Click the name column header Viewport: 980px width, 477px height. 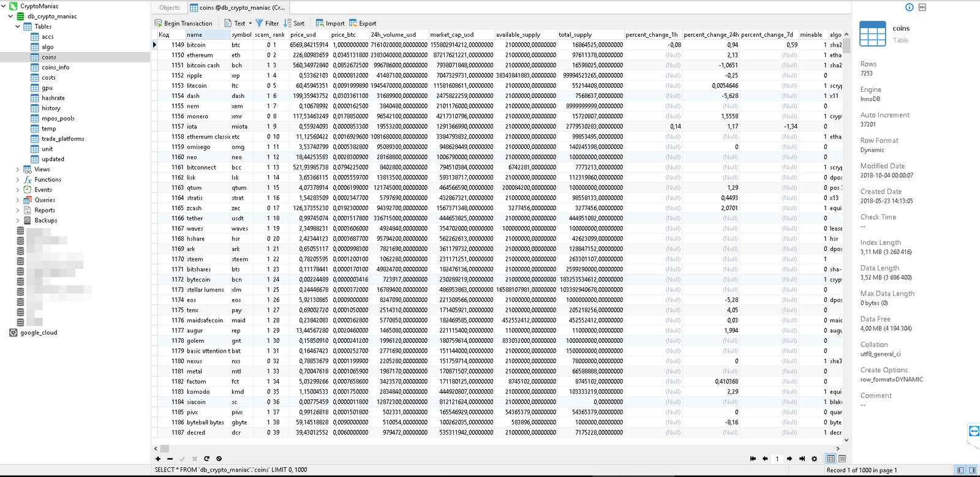pos(208,35)
